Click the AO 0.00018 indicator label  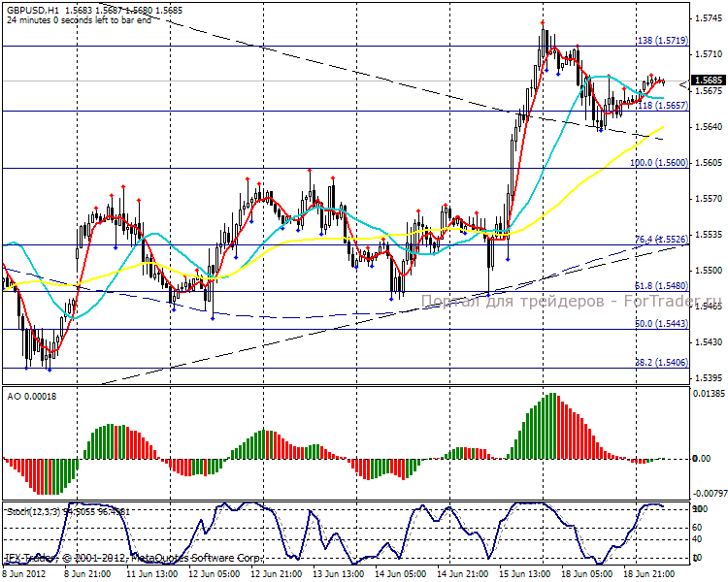coord(30,397)
